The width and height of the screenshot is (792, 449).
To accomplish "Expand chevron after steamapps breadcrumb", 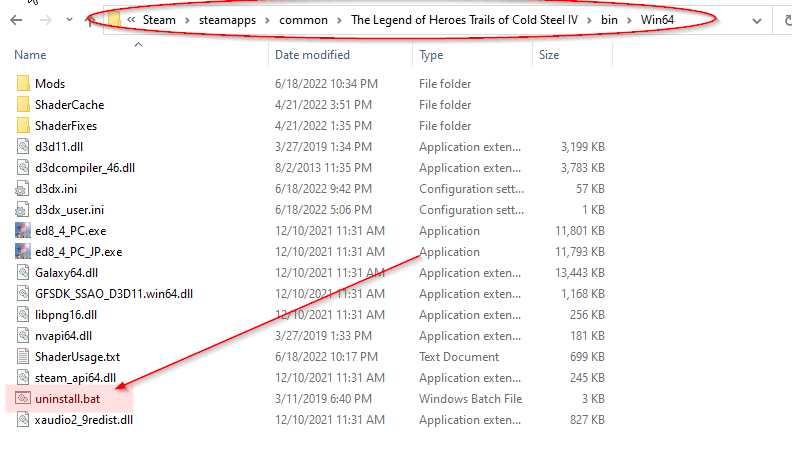I will (x=267, y=20).
